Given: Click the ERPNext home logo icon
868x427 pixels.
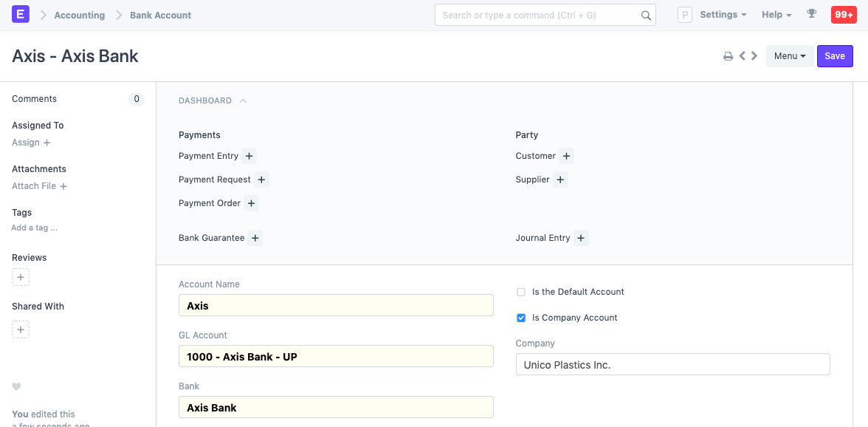Looking at the screenshot, I should (x=21, y=15).
